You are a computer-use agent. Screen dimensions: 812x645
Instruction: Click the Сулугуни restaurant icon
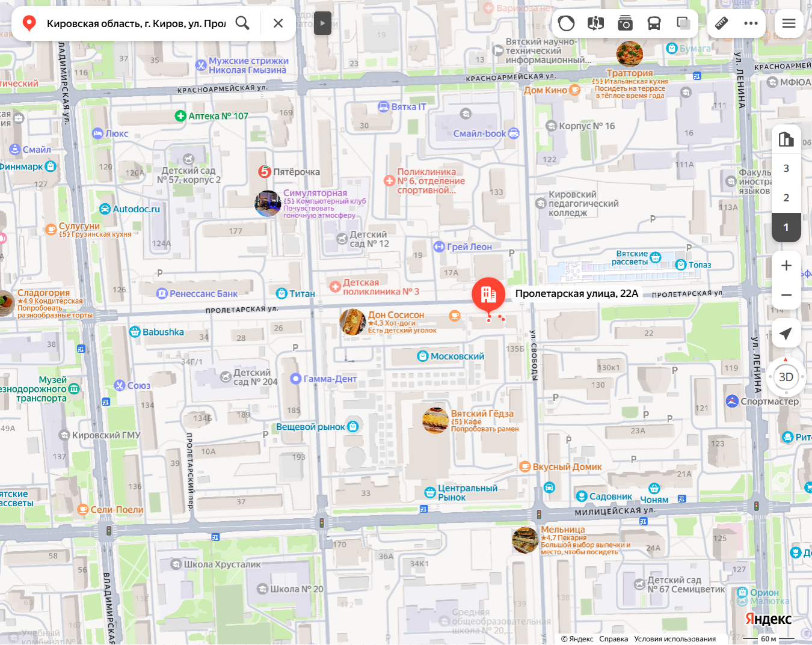[51, 229]
